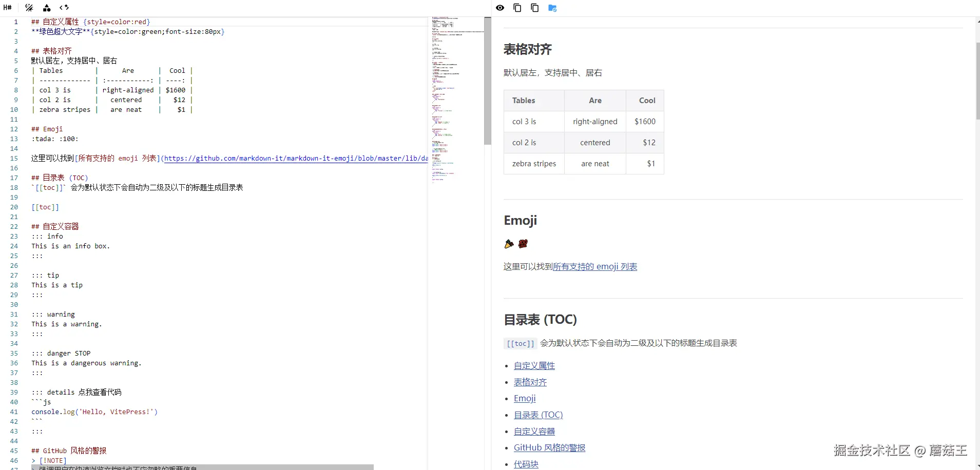Click the first copy icon in preview toolbar
This screenshot has width=980, height=470.
tap(517, 8)
